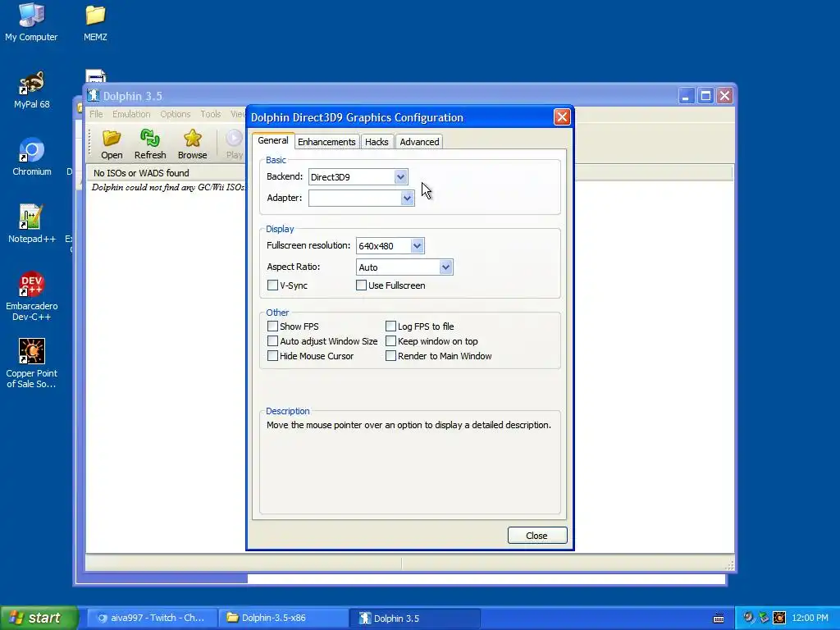Click the No ISOs or WADS found header

tap(141, 173)
